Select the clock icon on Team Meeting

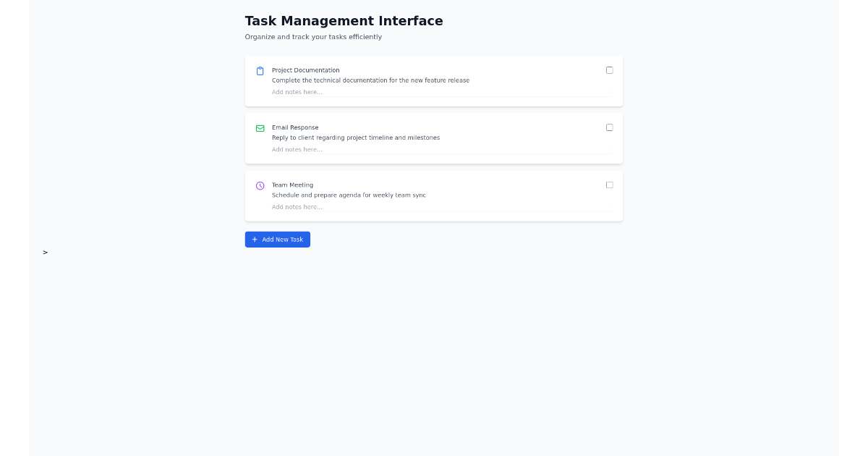click(x=260, y=185)
